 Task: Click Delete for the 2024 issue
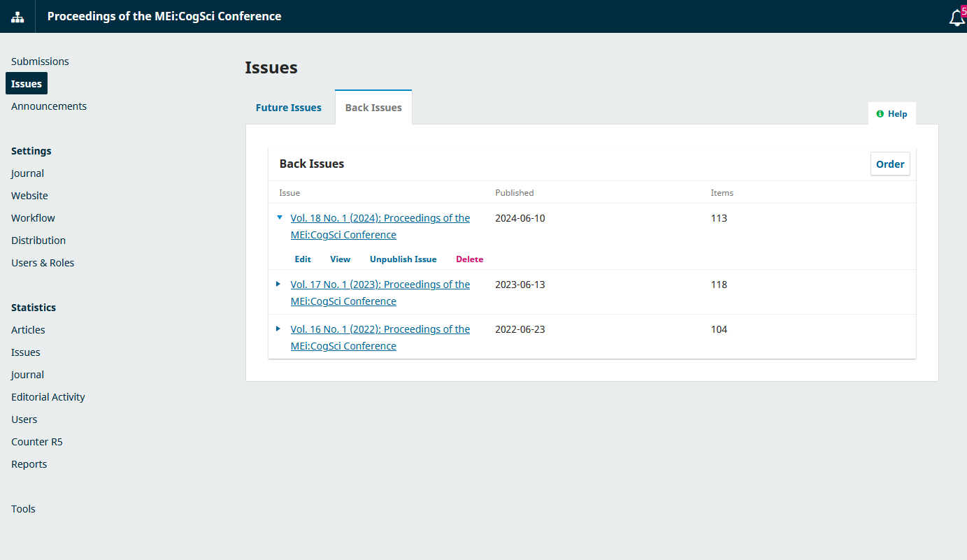(x=470, y=259)
